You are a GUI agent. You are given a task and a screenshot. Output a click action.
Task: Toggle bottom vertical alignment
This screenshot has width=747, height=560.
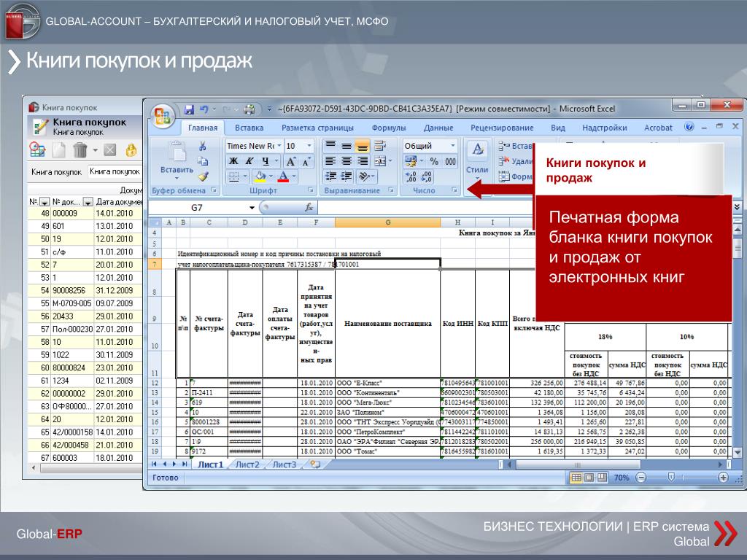(362, 146)
